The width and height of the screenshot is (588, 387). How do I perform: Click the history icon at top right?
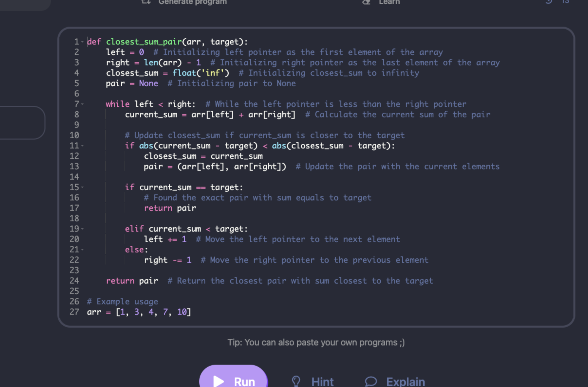(x=549, y=1)
